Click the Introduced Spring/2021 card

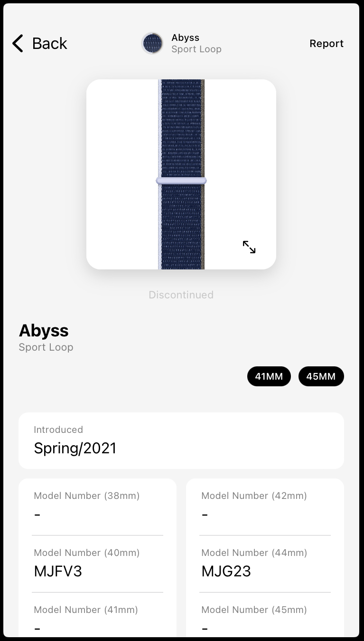(181, 440)
